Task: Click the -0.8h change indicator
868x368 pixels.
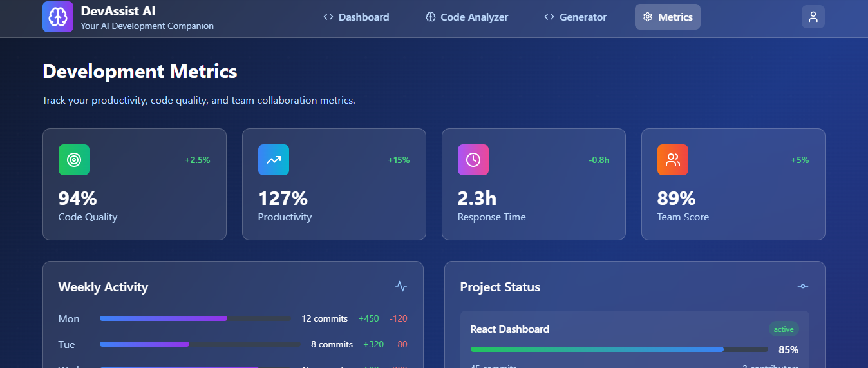Action: (x=599, y=160)
